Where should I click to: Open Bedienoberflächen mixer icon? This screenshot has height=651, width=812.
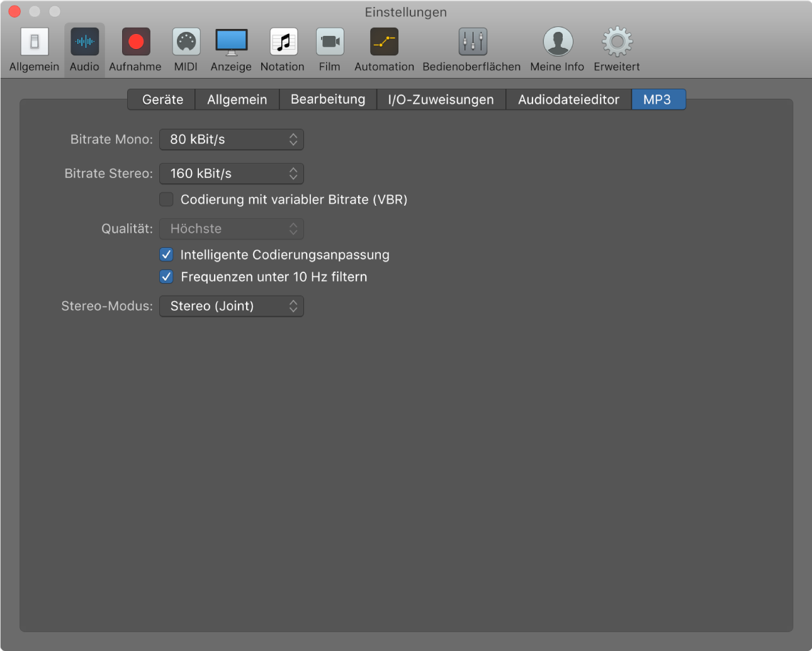[x=472, y=42]
